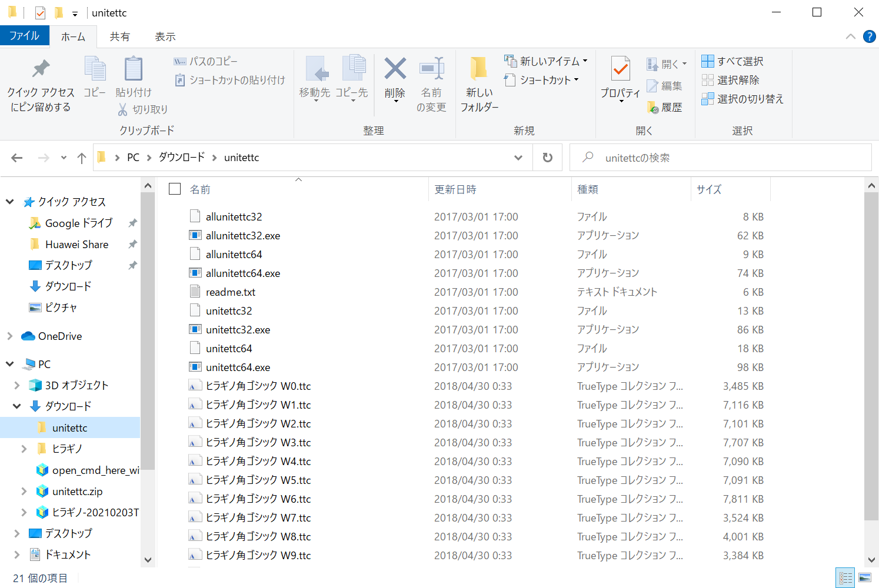Click Cut (切り取り) scissors icon
Image resolution: width=879 pixels, height=588 pixels.
click(x=122, y=109)
